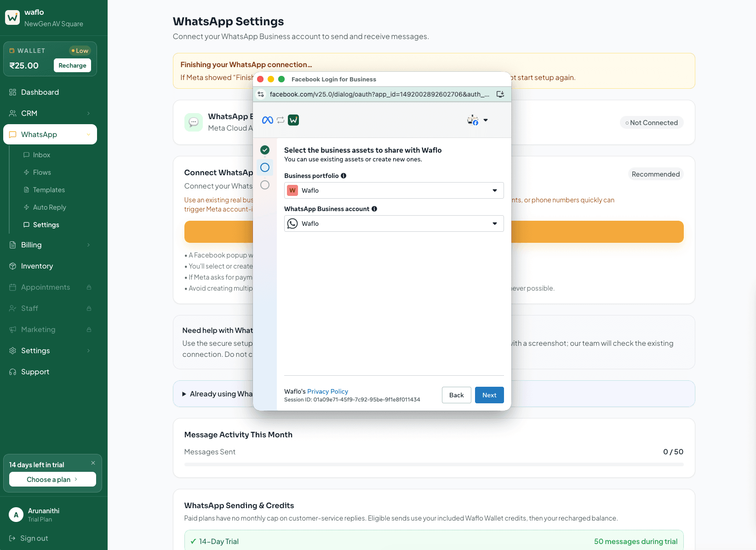Image resolution: width=756 pixels, height=550 pixels.
Task: Click the CRM people icon
Action: coord(13,113)
